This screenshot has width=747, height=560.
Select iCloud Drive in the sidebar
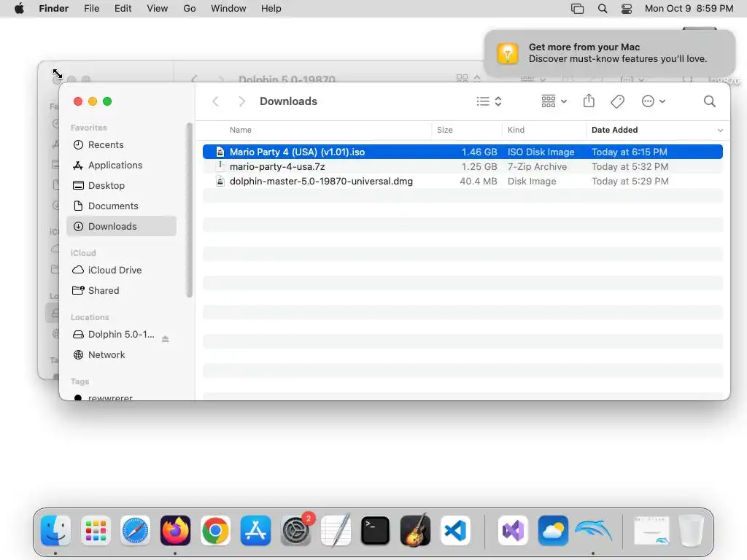tap(122, 270)
